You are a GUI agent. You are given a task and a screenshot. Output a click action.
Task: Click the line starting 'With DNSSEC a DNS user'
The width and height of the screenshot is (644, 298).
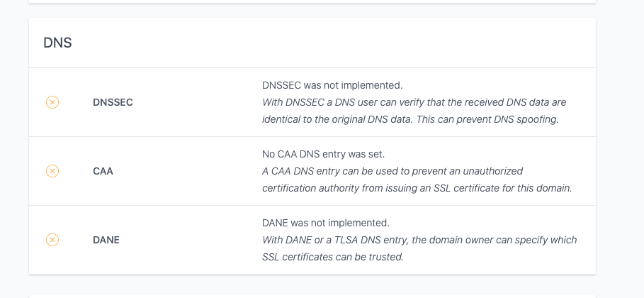pos(414,102)
